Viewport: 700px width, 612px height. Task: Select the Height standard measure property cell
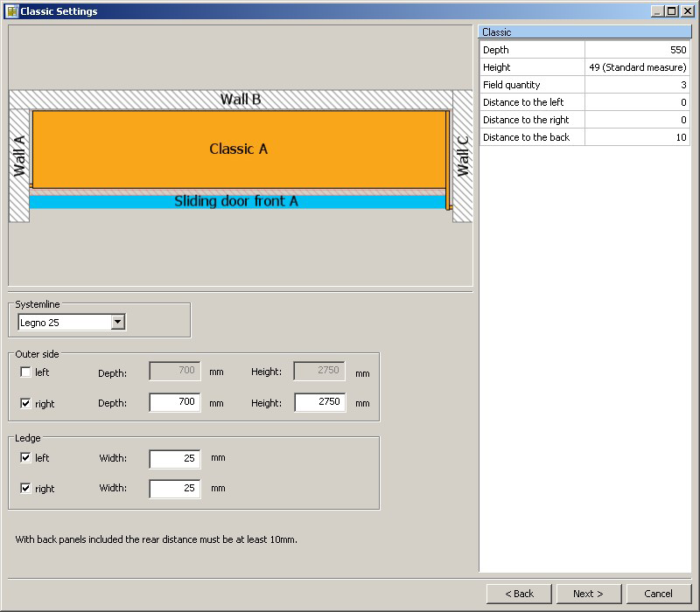[x=637, y=67]
